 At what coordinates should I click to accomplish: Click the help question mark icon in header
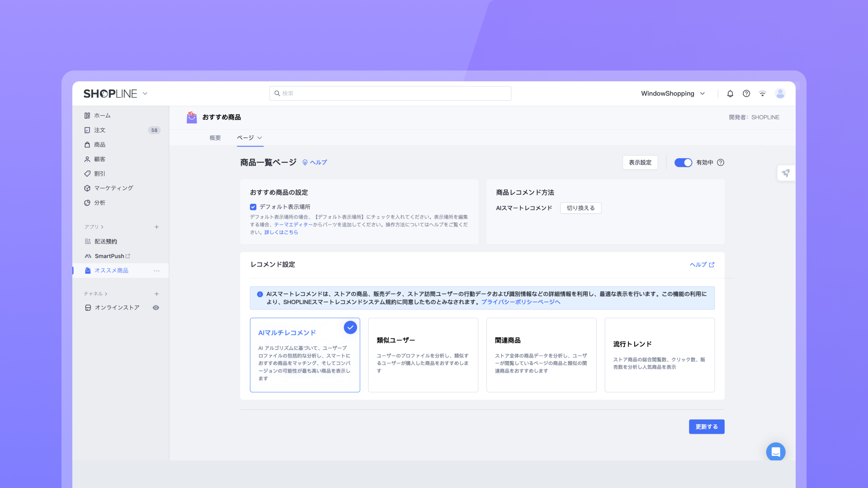746,94
